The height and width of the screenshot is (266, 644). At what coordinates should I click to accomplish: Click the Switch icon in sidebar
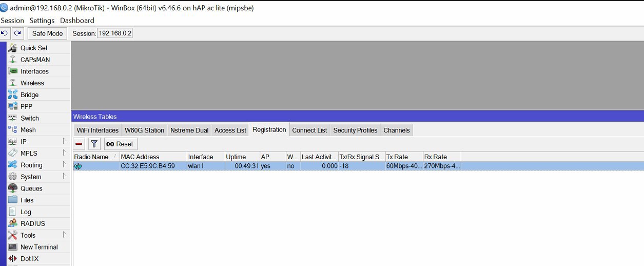coord(13,118)
